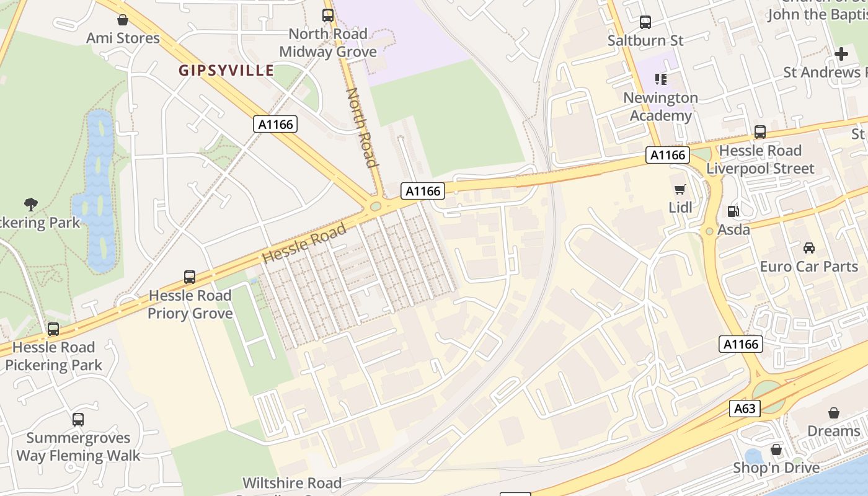Click the Lidl shopping cart icon
The height and width of the screenshot is (496, 868).
point(680,189)
